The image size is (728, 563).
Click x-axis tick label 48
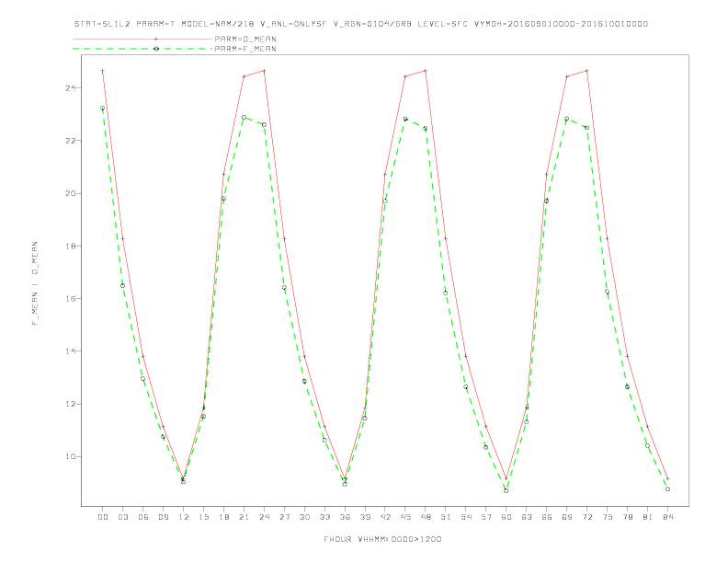click(x=426, y=517)
